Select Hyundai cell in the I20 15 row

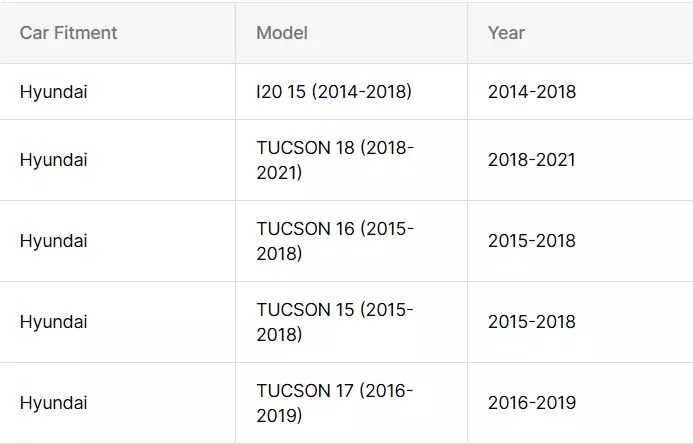(x=53, y=92)
